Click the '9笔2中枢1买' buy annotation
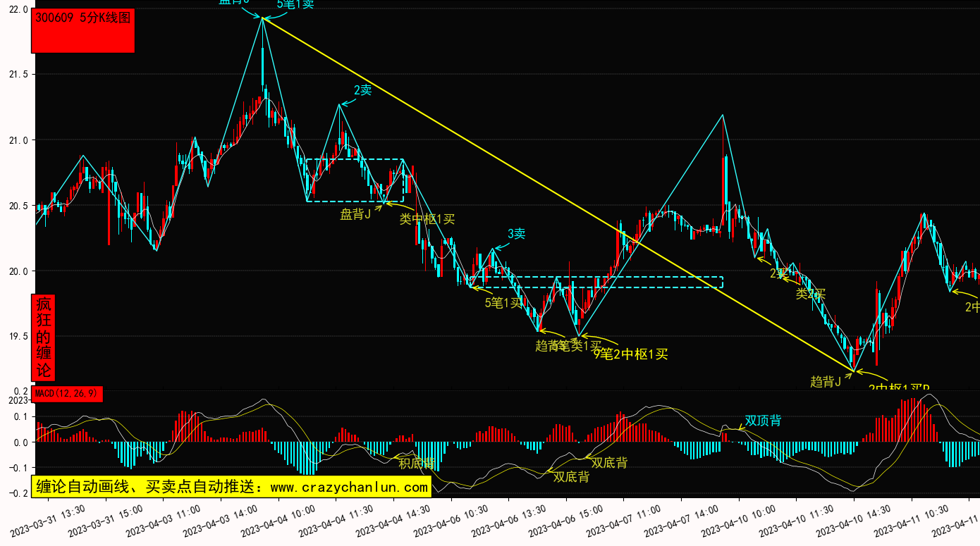Viewport: 980px width, 546px height. point(630,354)
